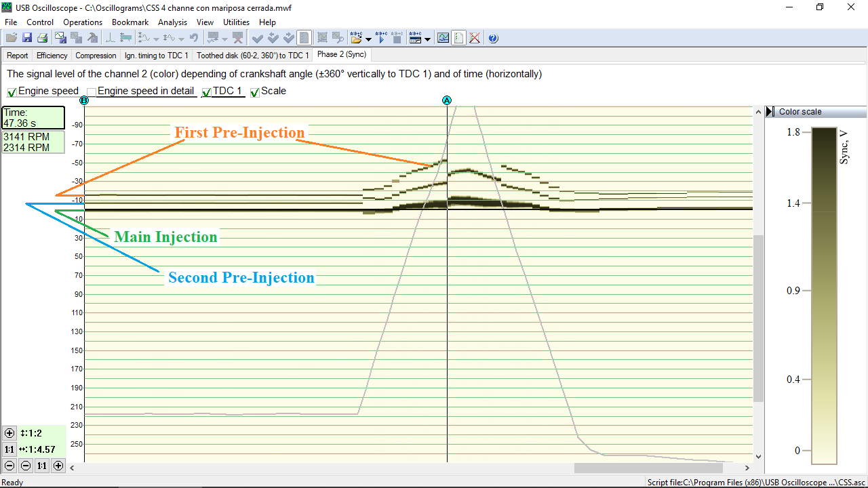Screen dimensions: 868x488
Task: Click the waveform chart view icon
Action: 443,38
